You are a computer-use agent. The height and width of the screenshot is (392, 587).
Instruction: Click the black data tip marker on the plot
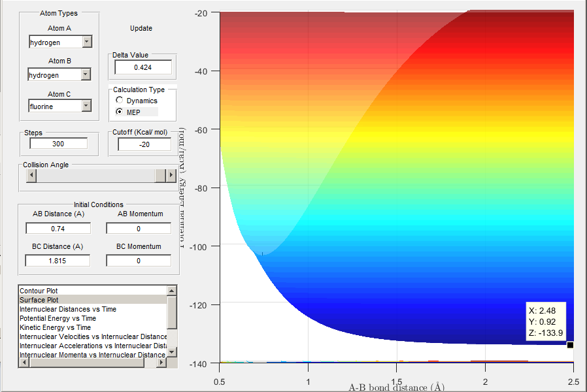pos(570,345)
